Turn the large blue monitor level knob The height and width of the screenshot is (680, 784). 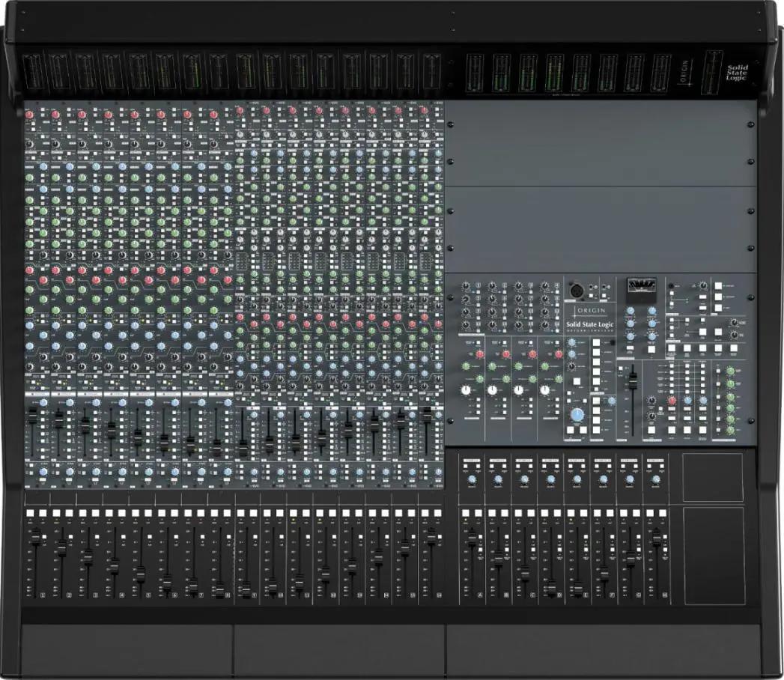[577, 415]
